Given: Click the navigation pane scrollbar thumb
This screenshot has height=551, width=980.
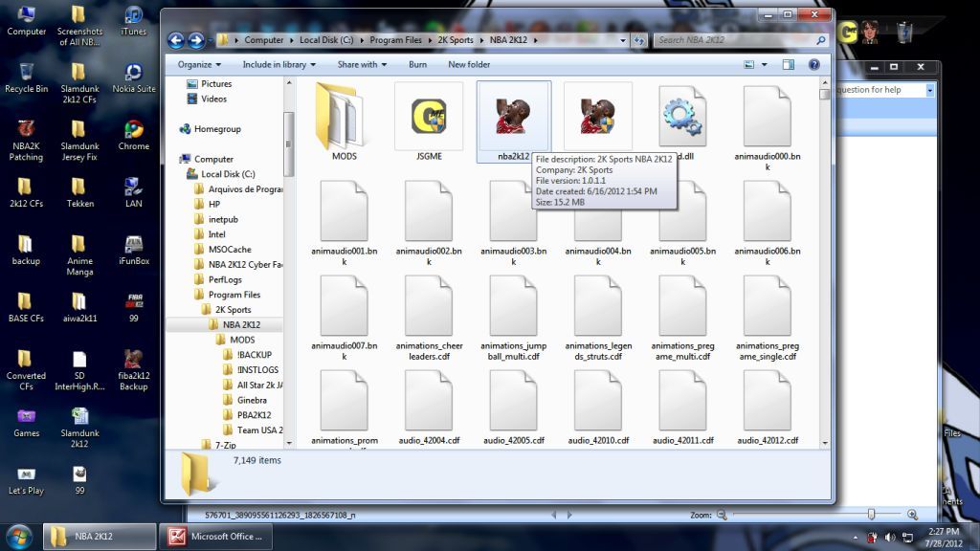Looking at the screenshot, I should coord(288,144).
